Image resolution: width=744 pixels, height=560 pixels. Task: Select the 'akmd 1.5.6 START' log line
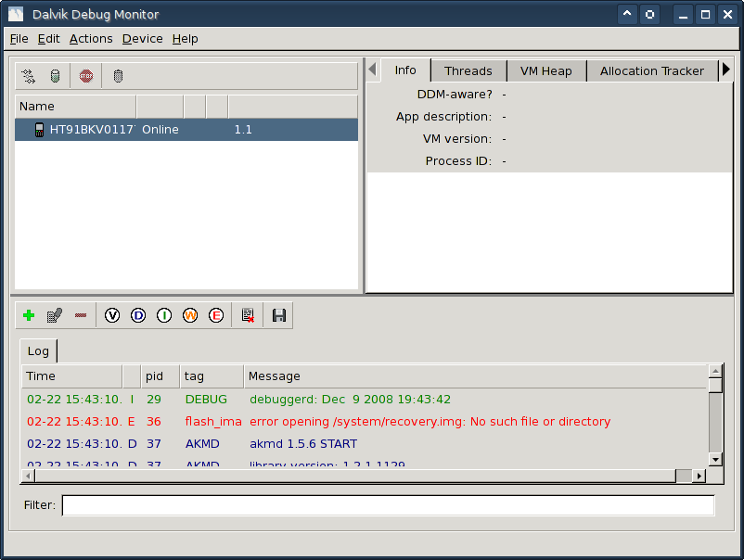point(365,444)
